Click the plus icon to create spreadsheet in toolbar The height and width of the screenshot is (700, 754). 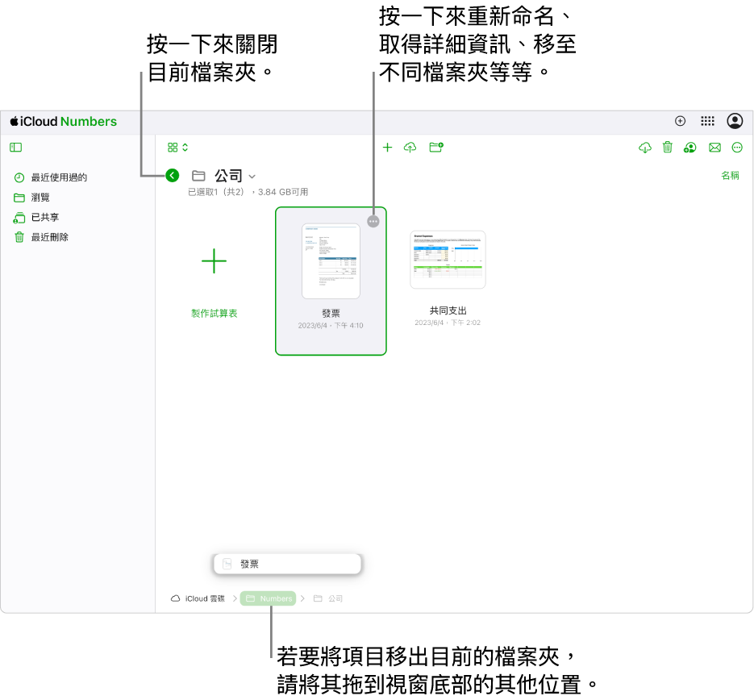coord(387,147)
